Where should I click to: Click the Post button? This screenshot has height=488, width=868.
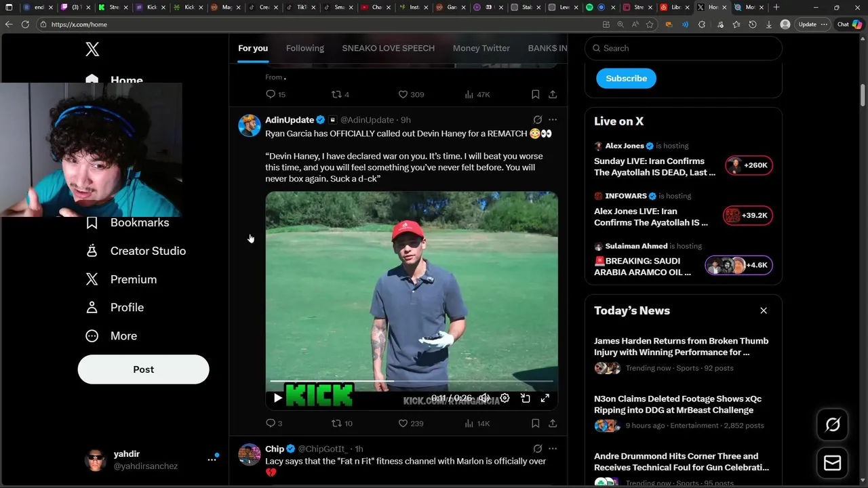point(143,369)
